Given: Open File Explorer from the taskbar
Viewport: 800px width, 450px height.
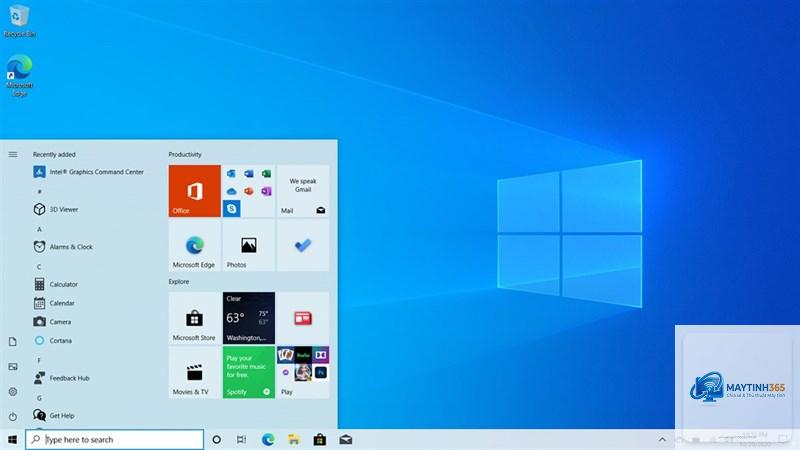Looking at the screenshot, I should [294, 439].
